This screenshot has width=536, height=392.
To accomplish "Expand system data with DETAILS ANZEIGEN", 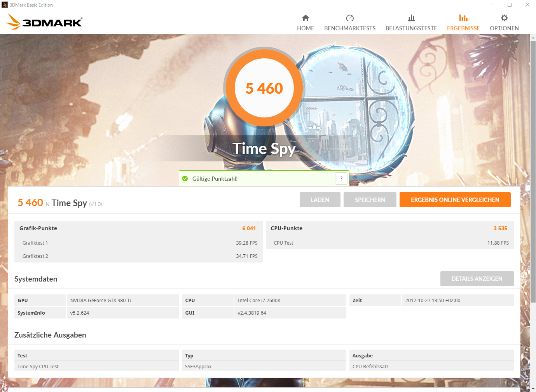I will 477,279.
